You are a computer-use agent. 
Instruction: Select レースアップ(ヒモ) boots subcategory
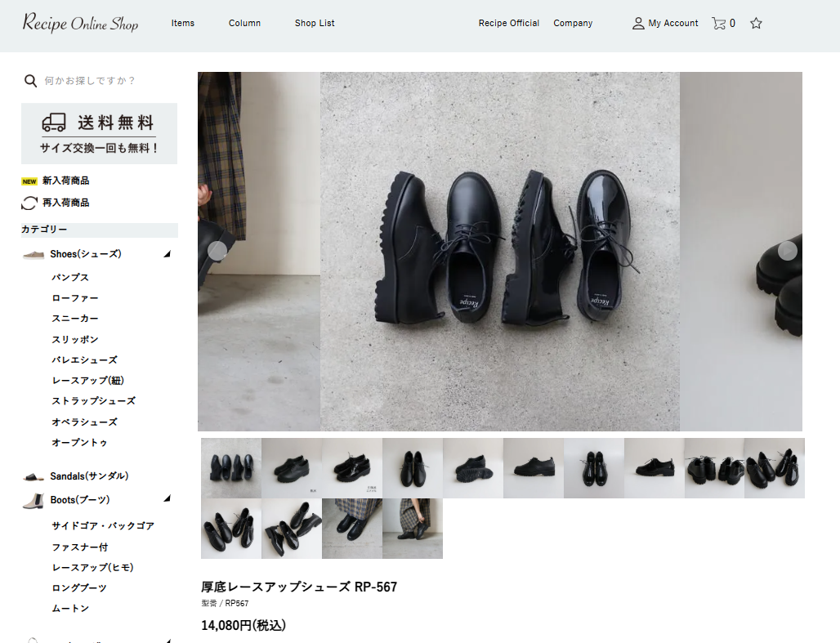pyautogui.click(x=92, y=568)
